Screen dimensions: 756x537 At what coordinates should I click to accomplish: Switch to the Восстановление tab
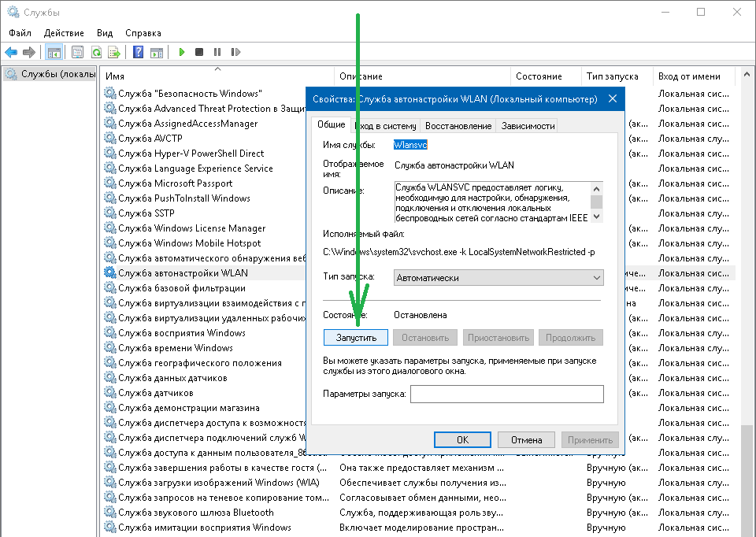tap(458, 126)
